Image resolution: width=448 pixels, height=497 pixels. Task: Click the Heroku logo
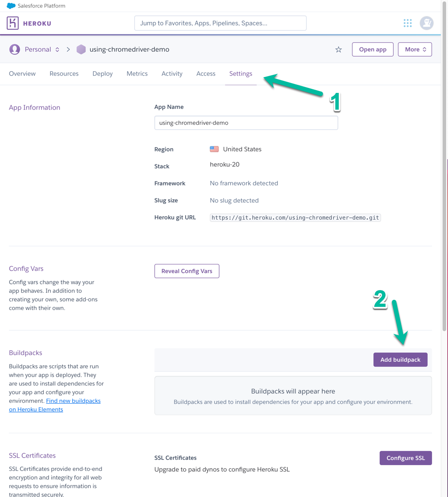tap(28, 23)
